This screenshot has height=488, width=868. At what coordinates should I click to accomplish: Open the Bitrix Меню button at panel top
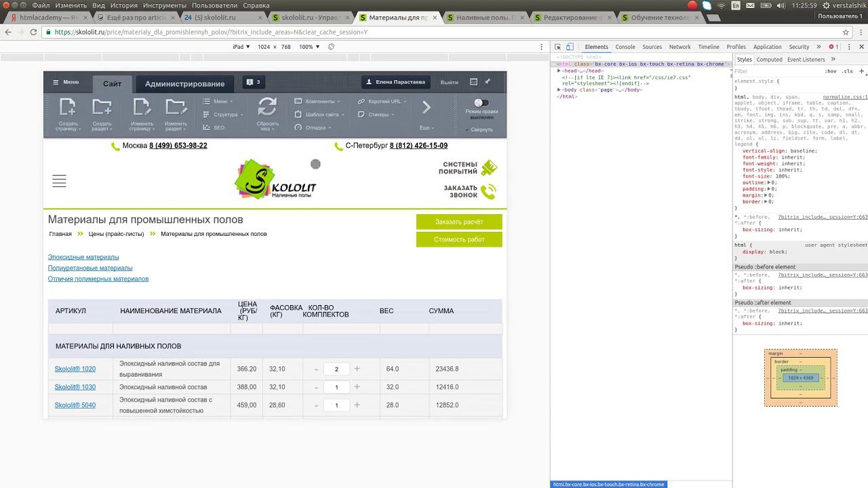pyautogui.click(x=66, y=82)
